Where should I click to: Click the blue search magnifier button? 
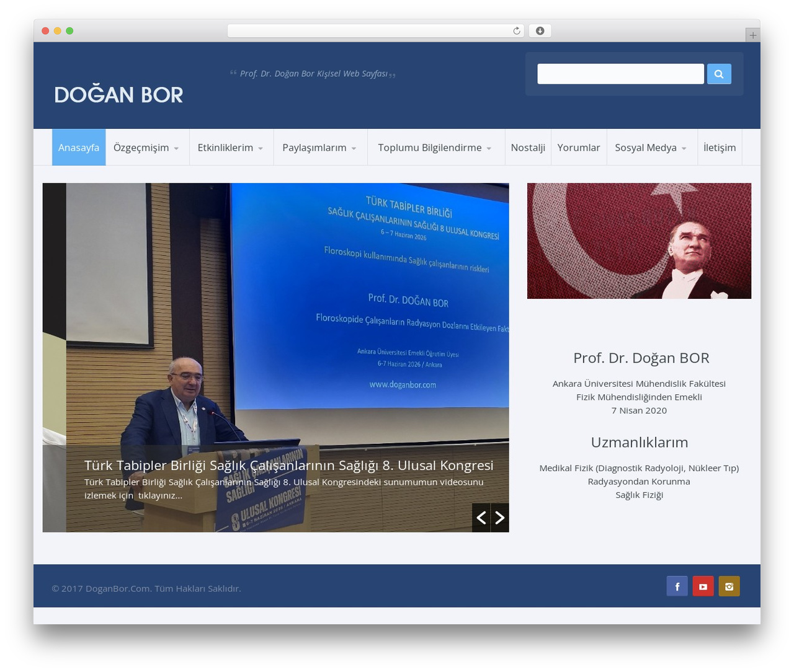point(719,74)
